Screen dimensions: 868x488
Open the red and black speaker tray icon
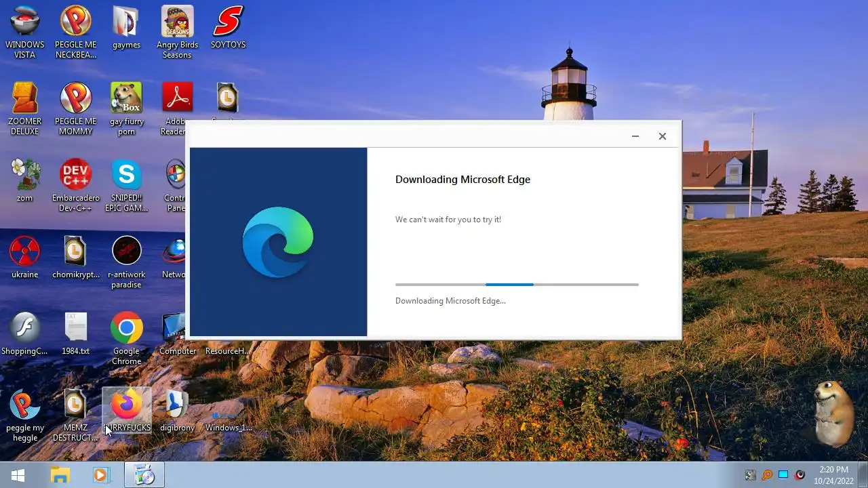(x=800, y=475)
